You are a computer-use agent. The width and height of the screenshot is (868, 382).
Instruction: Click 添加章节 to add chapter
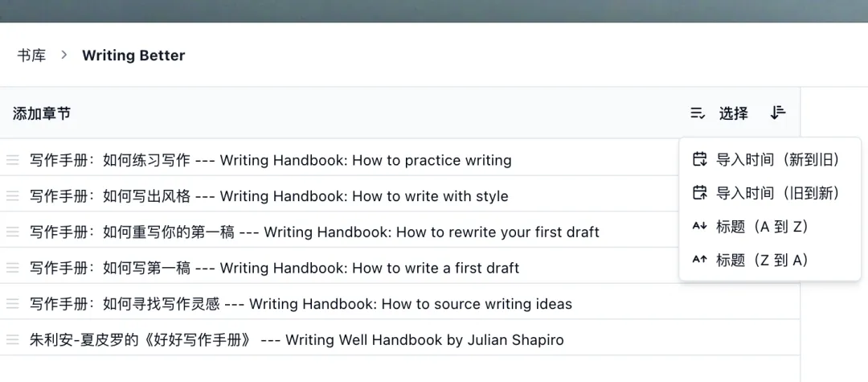(42, 113)
